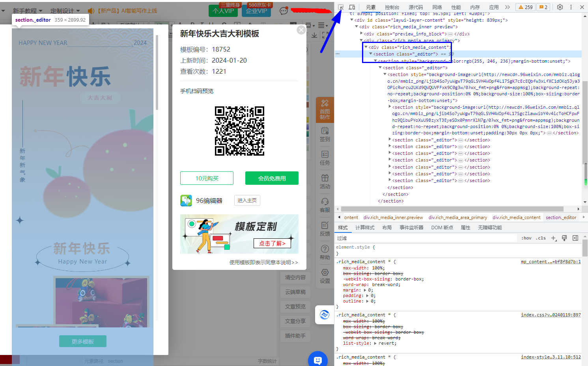Open the DevTools three-dot customize menu
The image size is (588, 366).
point(571,7)
